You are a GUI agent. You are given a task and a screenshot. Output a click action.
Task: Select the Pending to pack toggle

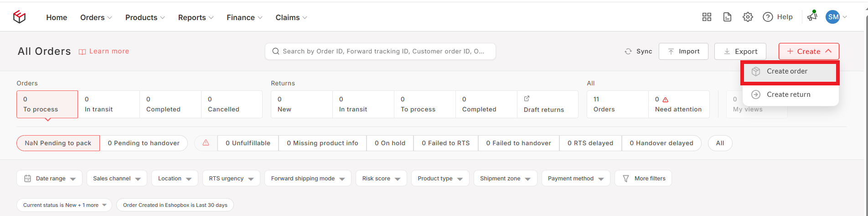tap(58, 143)
